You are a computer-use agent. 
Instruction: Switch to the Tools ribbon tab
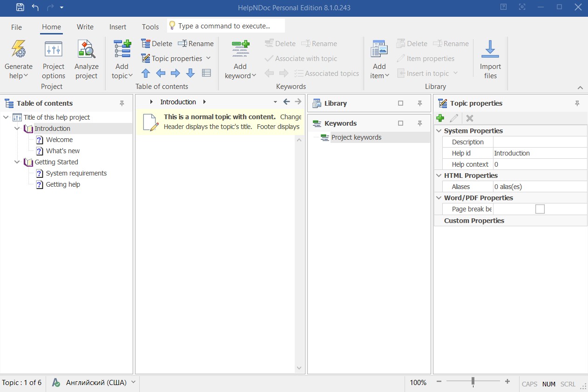tap(150, 27)
